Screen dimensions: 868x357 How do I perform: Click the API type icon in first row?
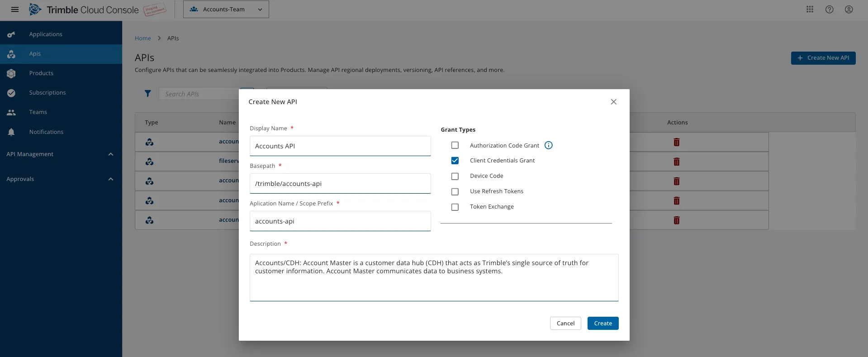[149, 142]
